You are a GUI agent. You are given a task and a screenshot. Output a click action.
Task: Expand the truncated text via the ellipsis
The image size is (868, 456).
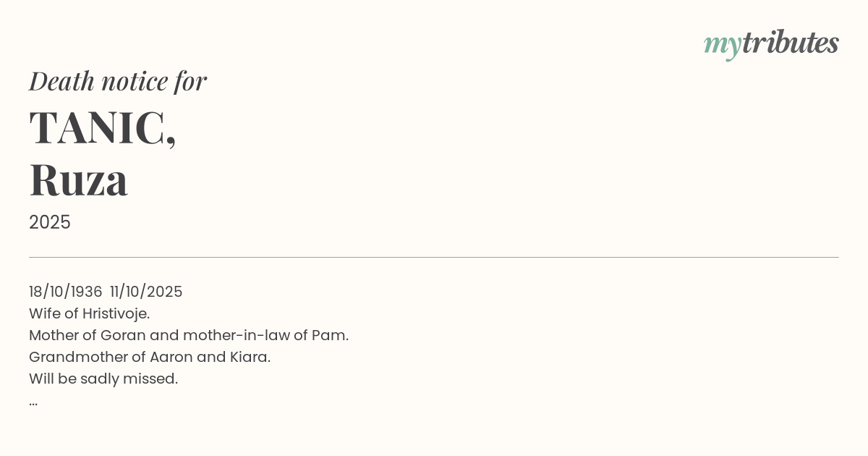pyautogui.click(x=33, y=402)
